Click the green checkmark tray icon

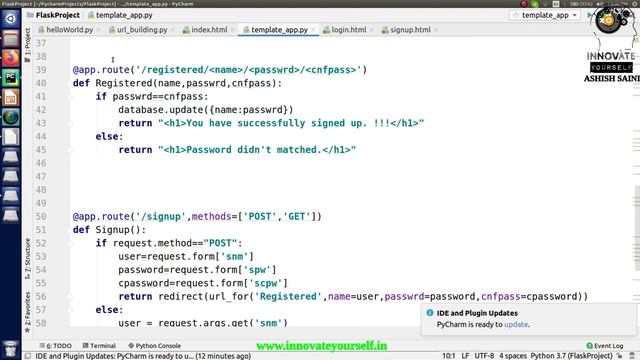click(x=534, y=4)
